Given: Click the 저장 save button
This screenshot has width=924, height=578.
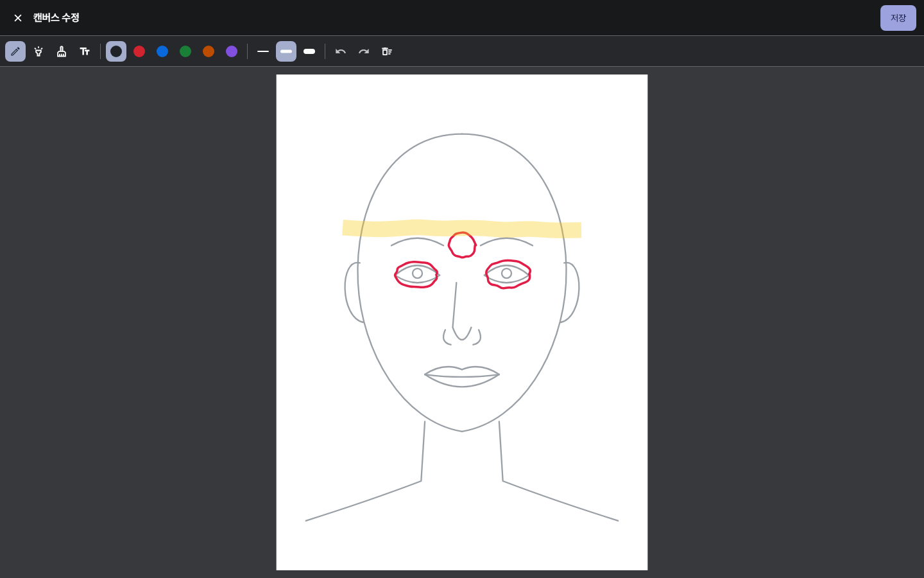Looking at the screenshot, I should point(898,18).
